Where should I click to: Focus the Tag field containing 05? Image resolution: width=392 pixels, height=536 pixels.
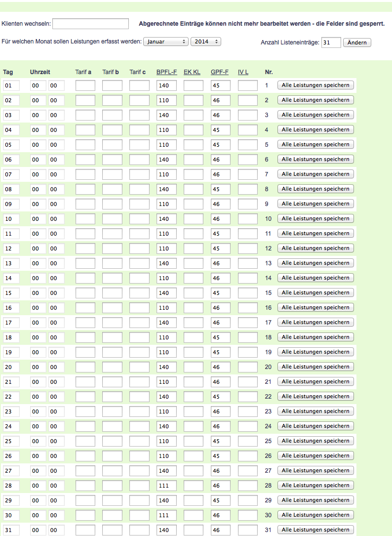coord(11,145)
